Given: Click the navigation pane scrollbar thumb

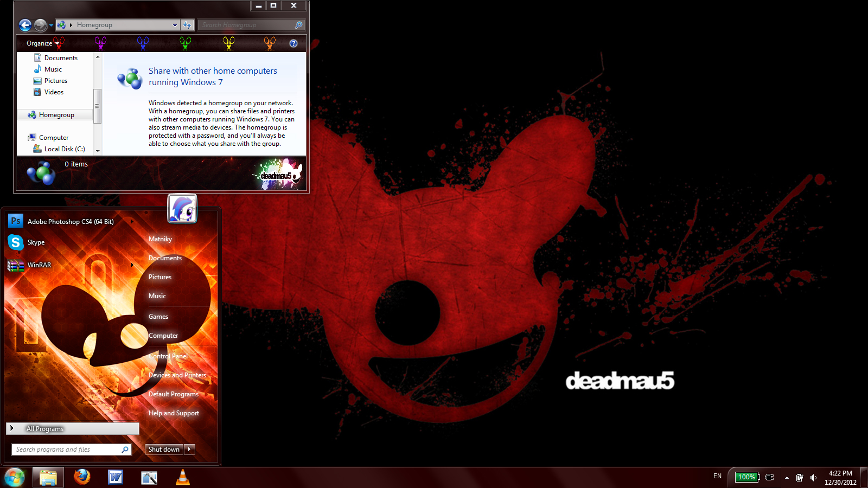Looking at the screenshot, I should pos(98,106).
